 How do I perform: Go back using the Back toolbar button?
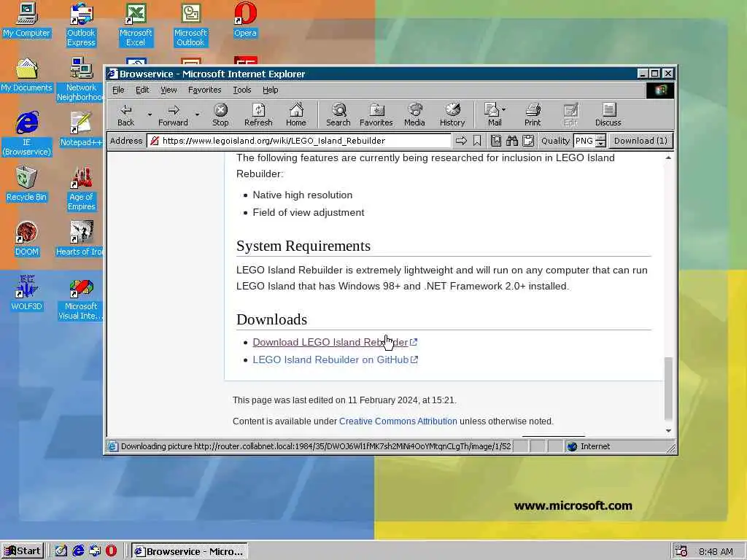pyautogui.click(x=125, y=115)
